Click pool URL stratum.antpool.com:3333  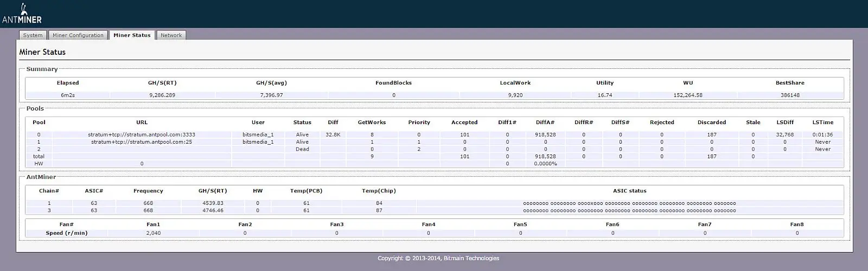[142, 134]
